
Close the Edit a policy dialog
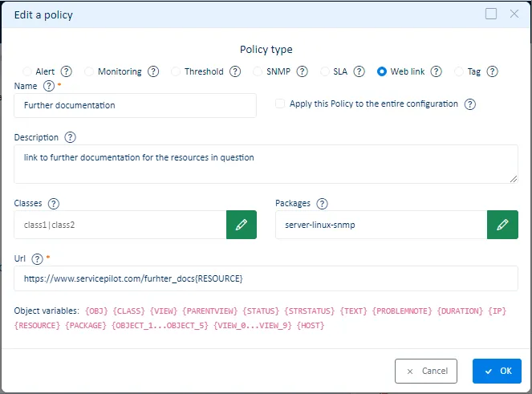(514, 14)
